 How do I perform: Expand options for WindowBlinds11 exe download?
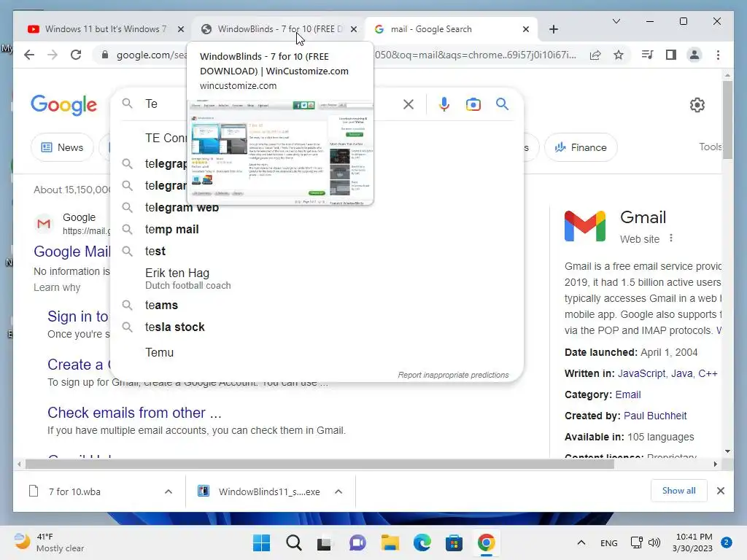click(x=338, y=491)
